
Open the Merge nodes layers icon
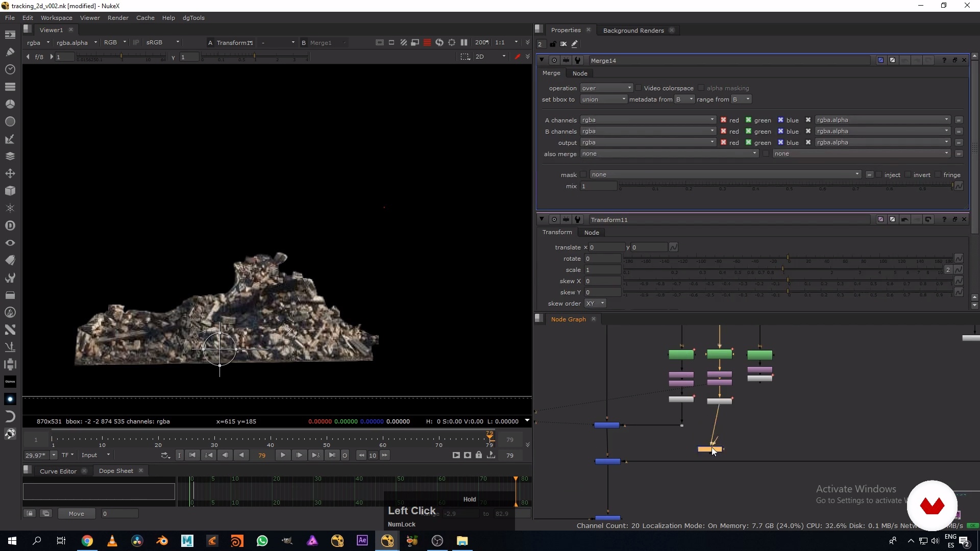coord(10,156)
